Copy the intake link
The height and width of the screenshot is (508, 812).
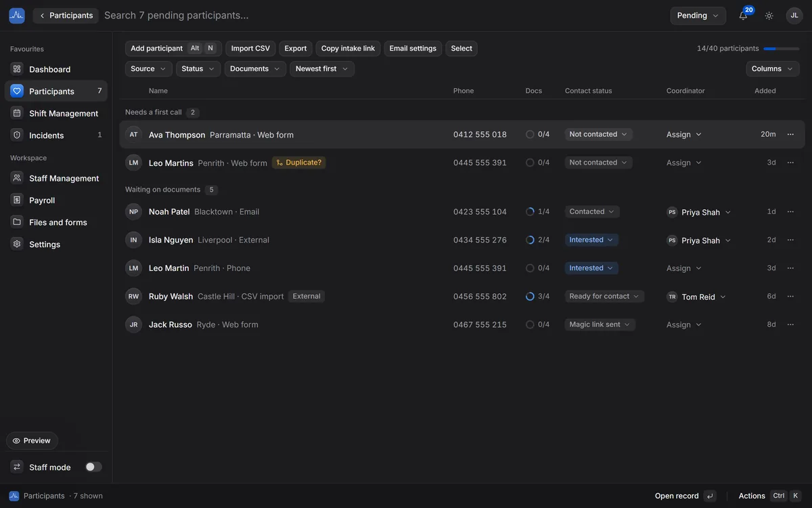(x=348, y=48)
